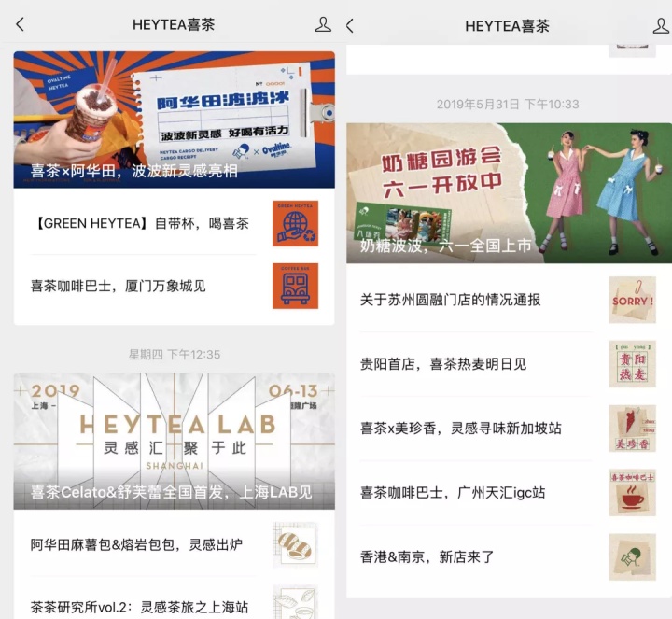The image size is (672, 619).
Task: Tap the HEYTEA drinking figure thumbnail
Action: click(x=632, y=556)
